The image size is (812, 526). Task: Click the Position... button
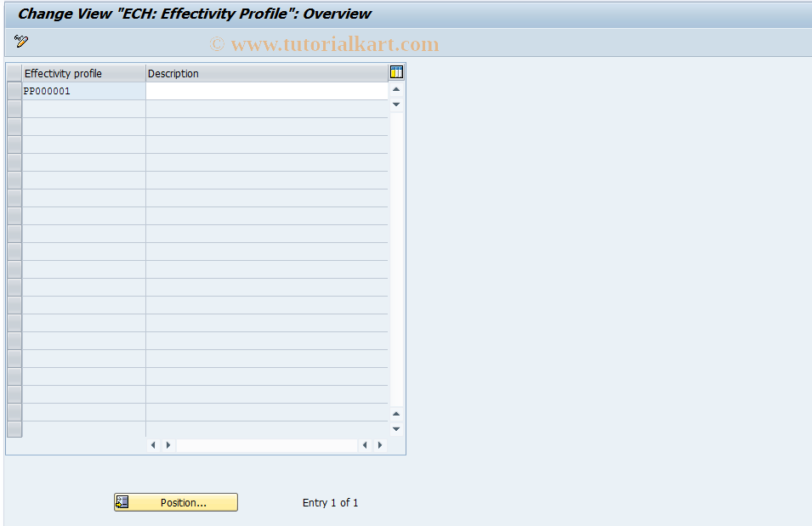pos(176,502)
